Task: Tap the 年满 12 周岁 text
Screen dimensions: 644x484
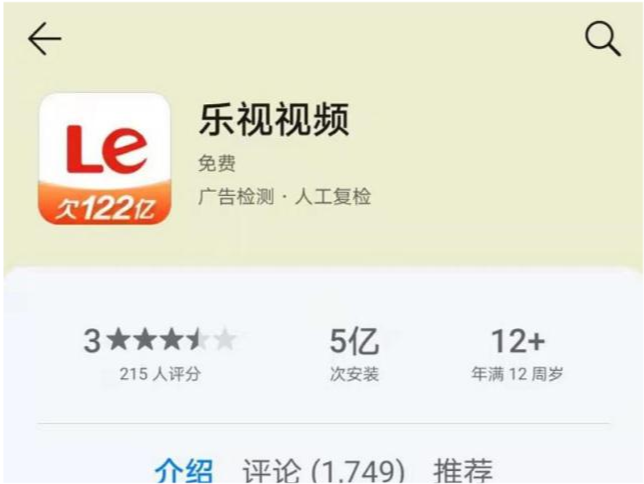Action: [x=517, y=374]
